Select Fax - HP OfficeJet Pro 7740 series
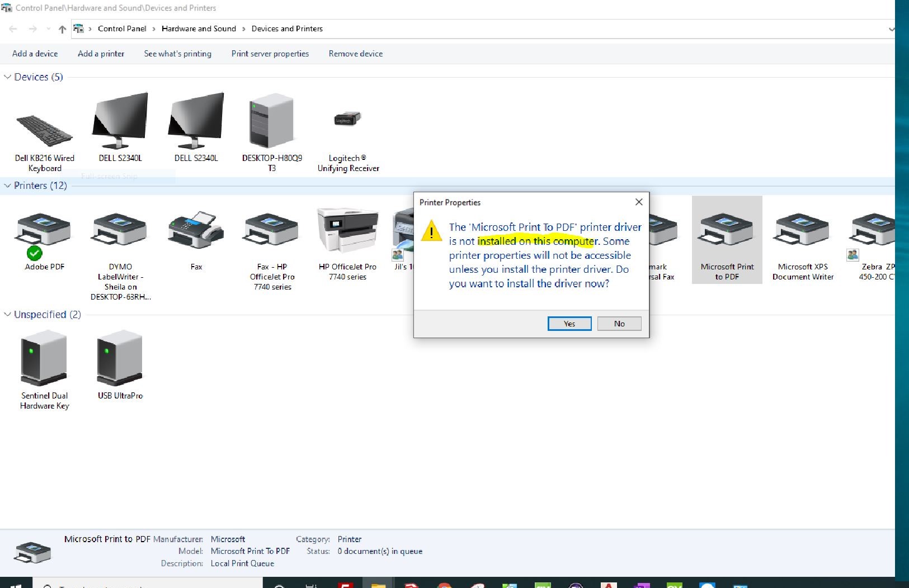Image resolution: width=909 pixels, height=588 pixels. [272, 250]
